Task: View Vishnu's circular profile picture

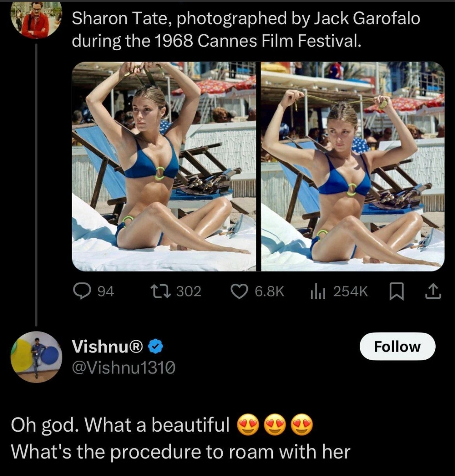Action: [36, 357]
